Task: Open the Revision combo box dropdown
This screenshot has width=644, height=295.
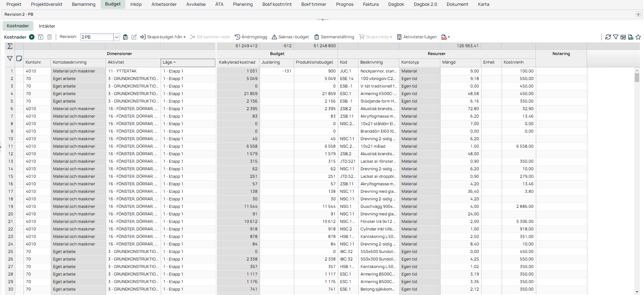Action: click(116, 37)
